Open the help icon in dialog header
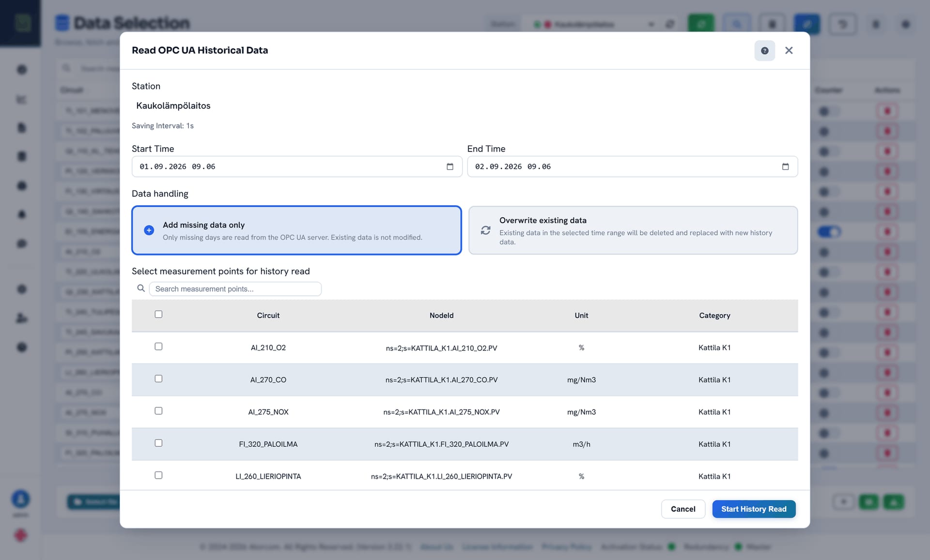This screenshot has width=930, height=560. [764, 50]
